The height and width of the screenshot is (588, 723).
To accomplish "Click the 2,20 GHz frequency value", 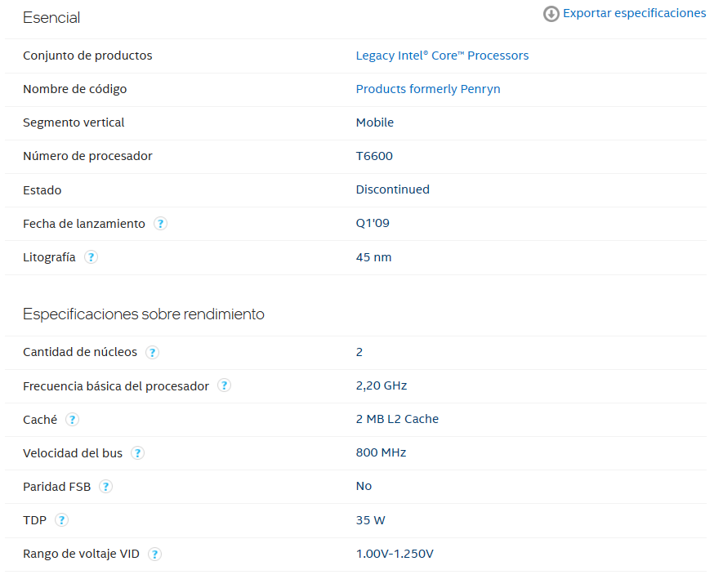I will (x=381, y=385).
